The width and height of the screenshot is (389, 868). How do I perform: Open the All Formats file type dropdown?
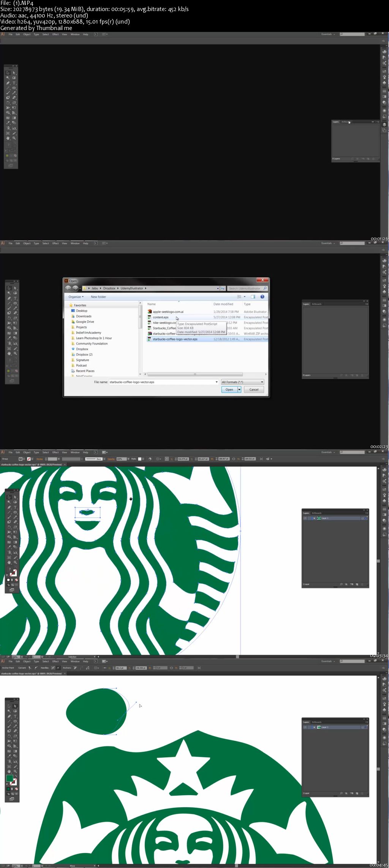click(242, 382)
